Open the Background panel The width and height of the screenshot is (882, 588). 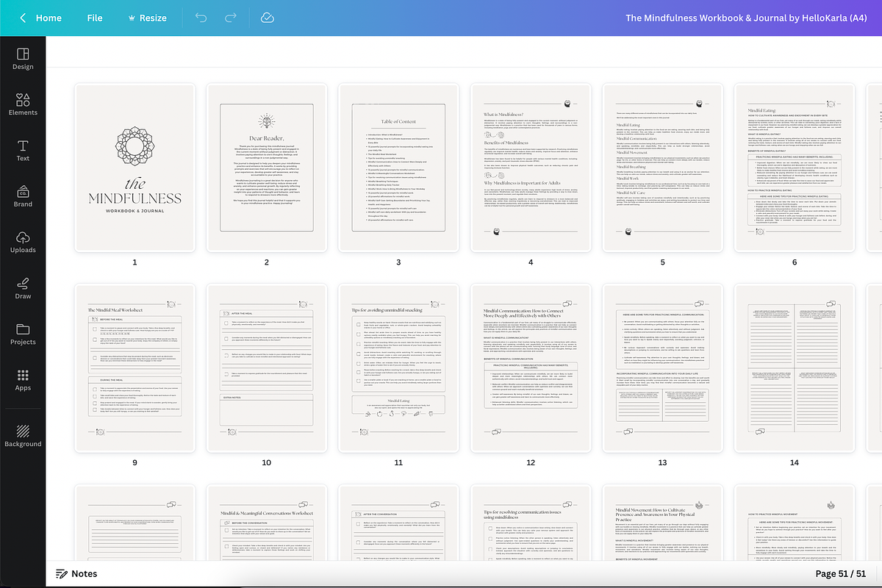[x=23, y=436]
